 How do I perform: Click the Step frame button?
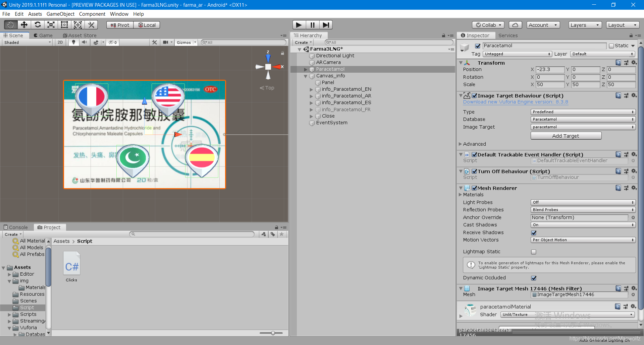[x=326, y=25]
